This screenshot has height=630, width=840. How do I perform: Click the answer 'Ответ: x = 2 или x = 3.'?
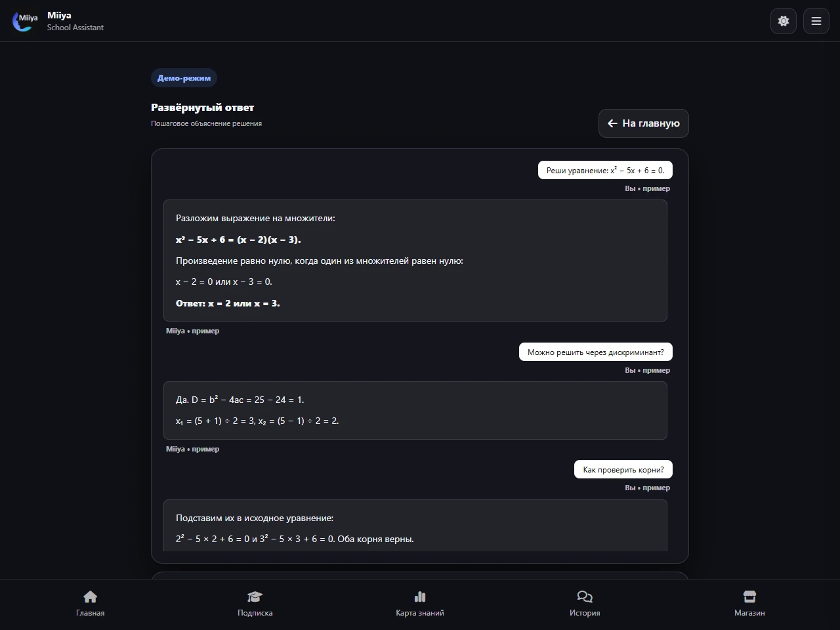(228, 303)
